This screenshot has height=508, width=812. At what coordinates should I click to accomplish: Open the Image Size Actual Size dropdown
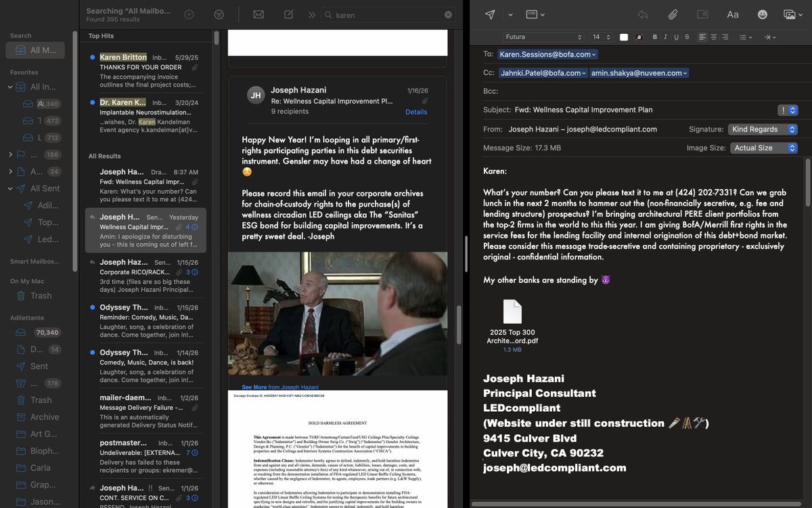tap(763, 148)
